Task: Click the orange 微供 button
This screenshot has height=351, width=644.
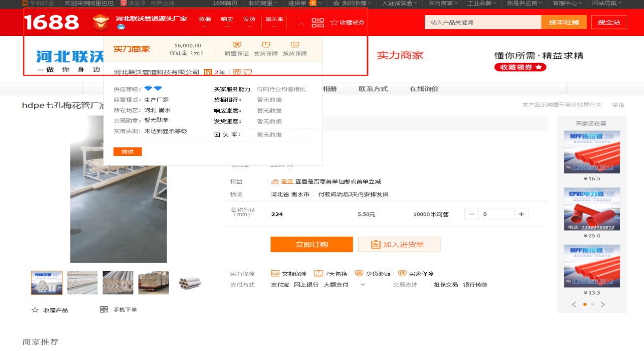Action: point(128,151)
